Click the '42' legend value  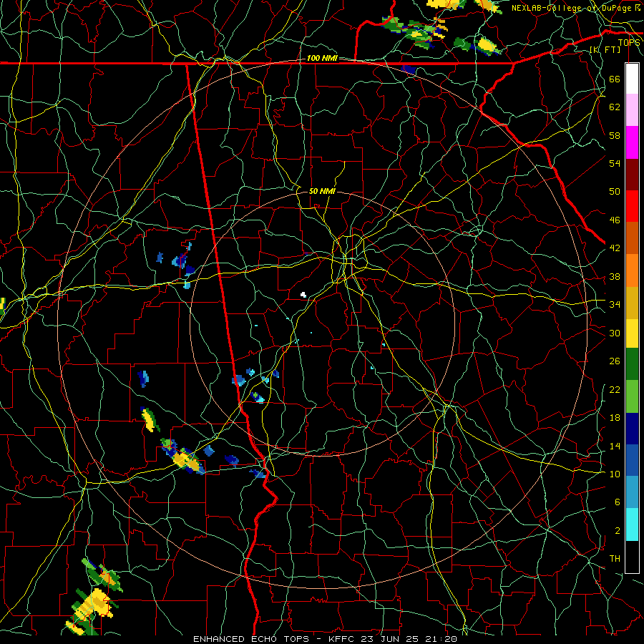[x=615, y=248]
